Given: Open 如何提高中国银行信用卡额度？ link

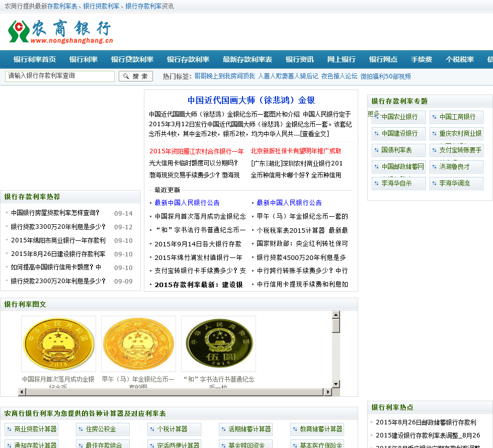Looking at the screenshot, I should 56,267.
